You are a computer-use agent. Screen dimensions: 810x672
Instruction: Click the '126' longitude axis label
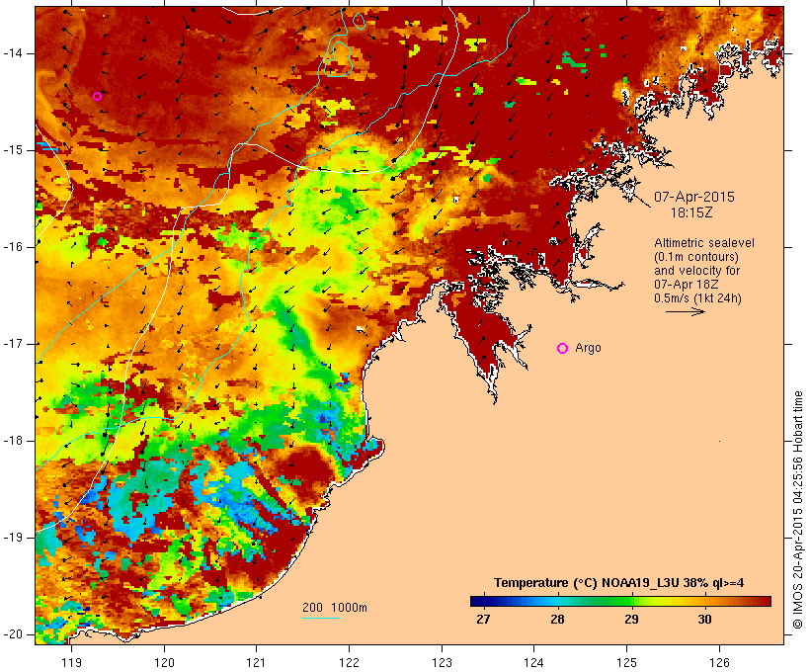click(719, 662)
